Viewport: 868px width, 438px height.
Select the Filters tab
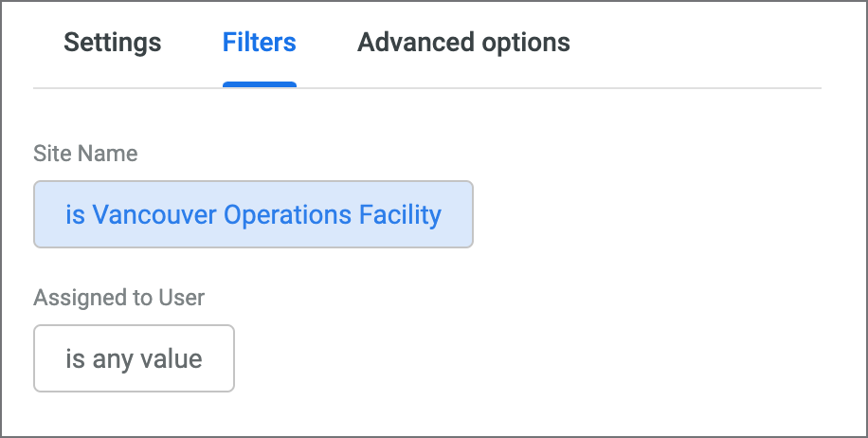tap(259, 43)
